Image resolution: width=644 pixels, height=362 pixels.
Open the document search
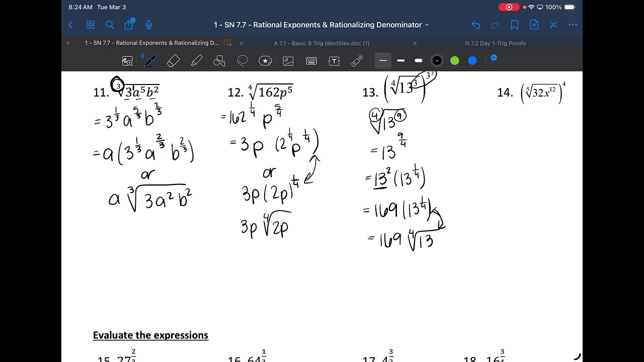pos(110,25)
